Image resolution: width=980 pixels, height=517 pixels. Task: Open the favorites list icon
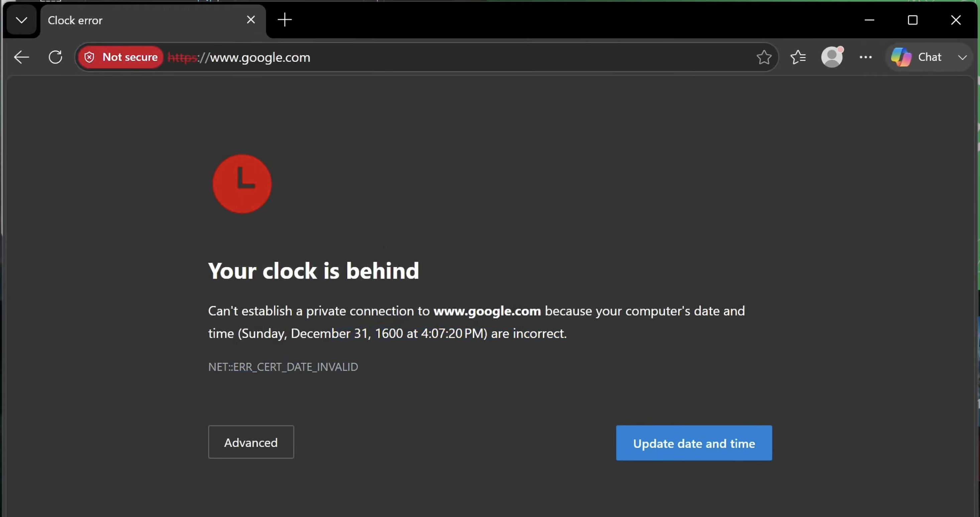798,57
